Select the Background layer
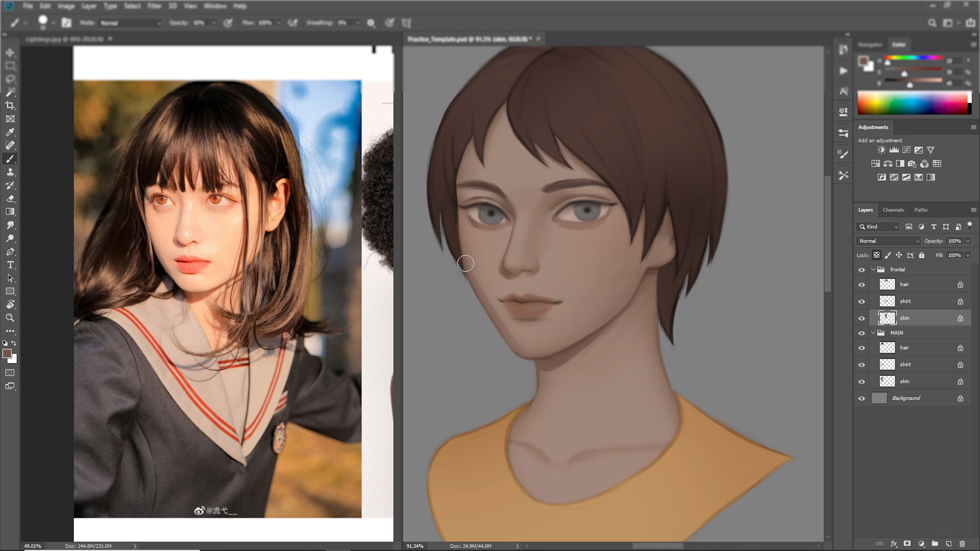The width and height of the screenshot is (980, 551). pyautogui.click(x=914, y=398)
